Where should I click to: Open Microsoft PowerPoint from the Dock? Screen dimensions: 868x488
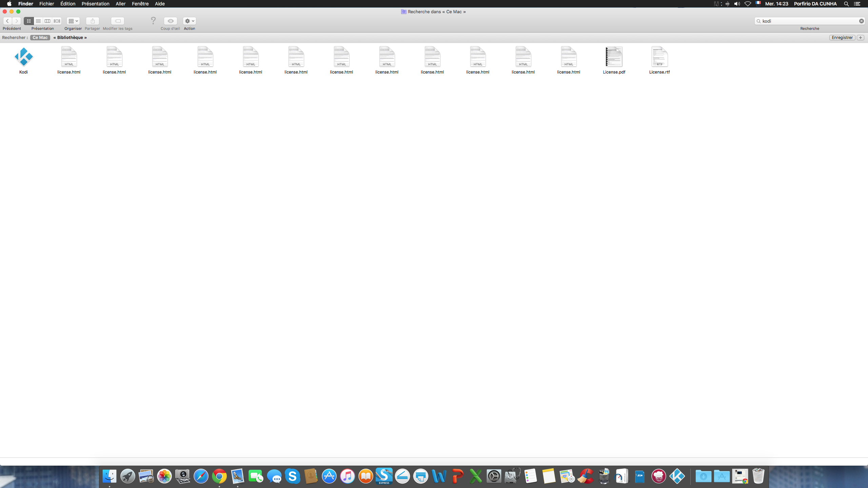pyautogui.click(x=457, y=476)
